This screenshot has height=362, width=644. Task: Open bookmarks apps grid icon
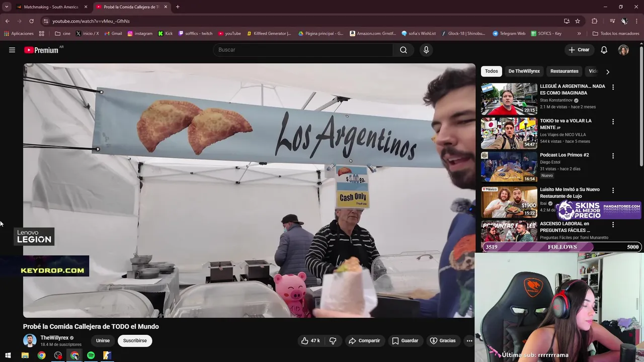pos(42,34)
